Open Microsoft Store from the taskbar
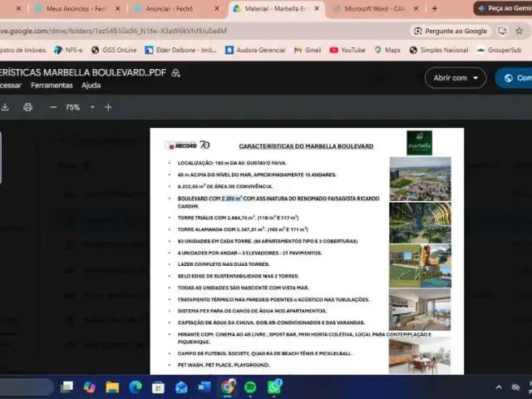This screenshot has height=399, width=532. [x=158, y=387]
